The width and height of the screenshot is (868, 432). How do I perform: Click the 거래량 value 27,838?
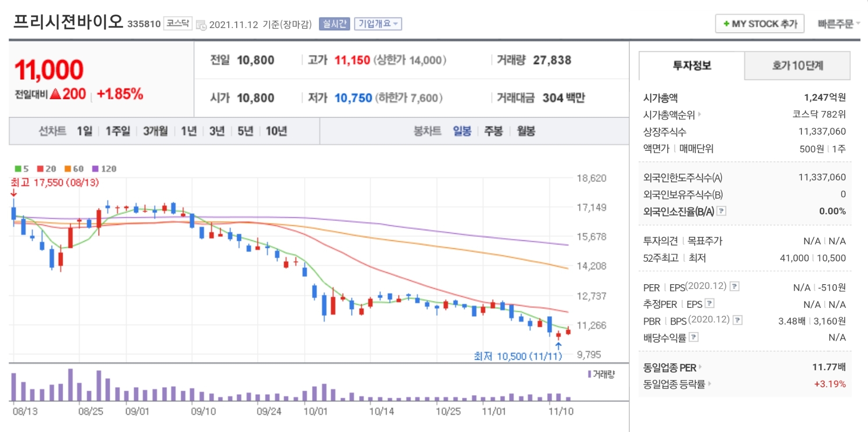552,60
